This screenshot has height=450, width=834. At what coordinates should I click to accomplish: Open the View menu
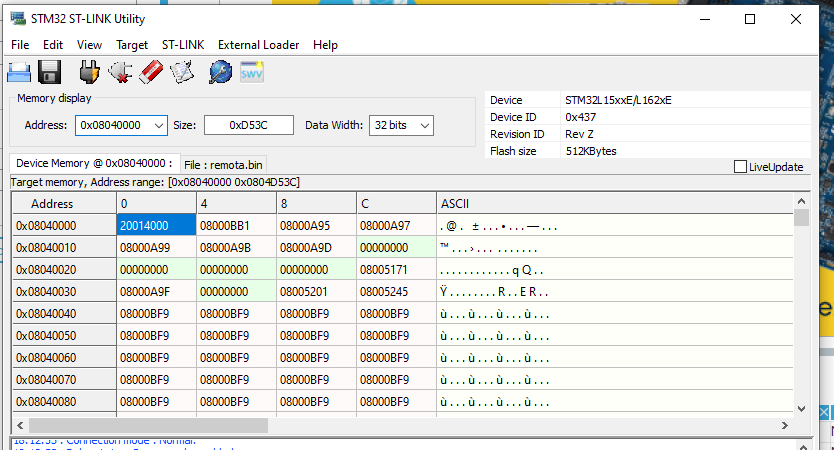89,45
